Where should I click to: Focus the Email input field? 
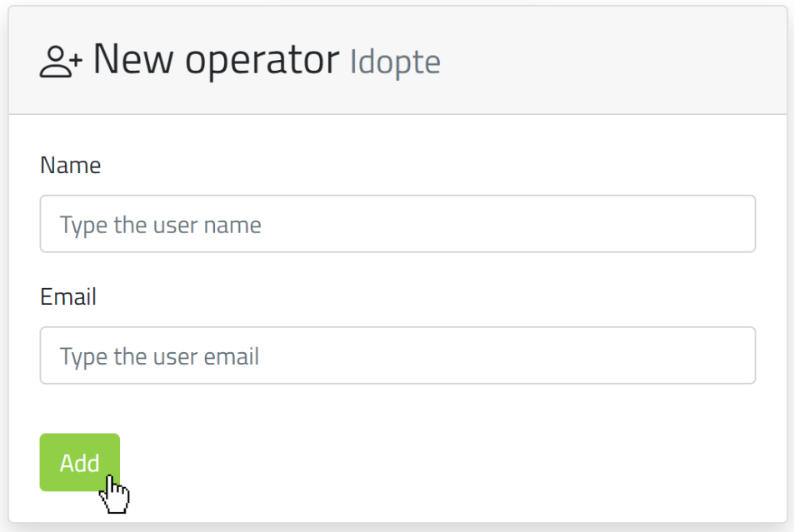tap(397, 355)
